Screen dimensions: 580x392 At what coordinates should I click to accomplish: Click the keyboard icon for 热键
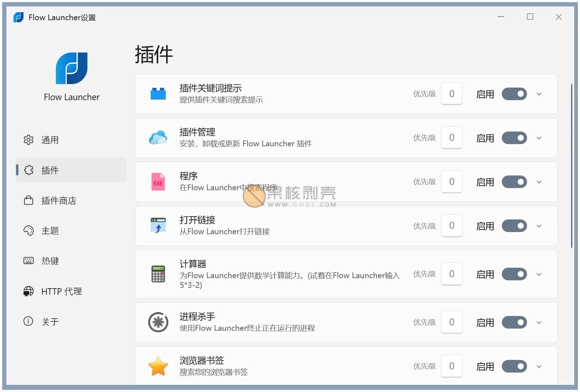point(28,260)
